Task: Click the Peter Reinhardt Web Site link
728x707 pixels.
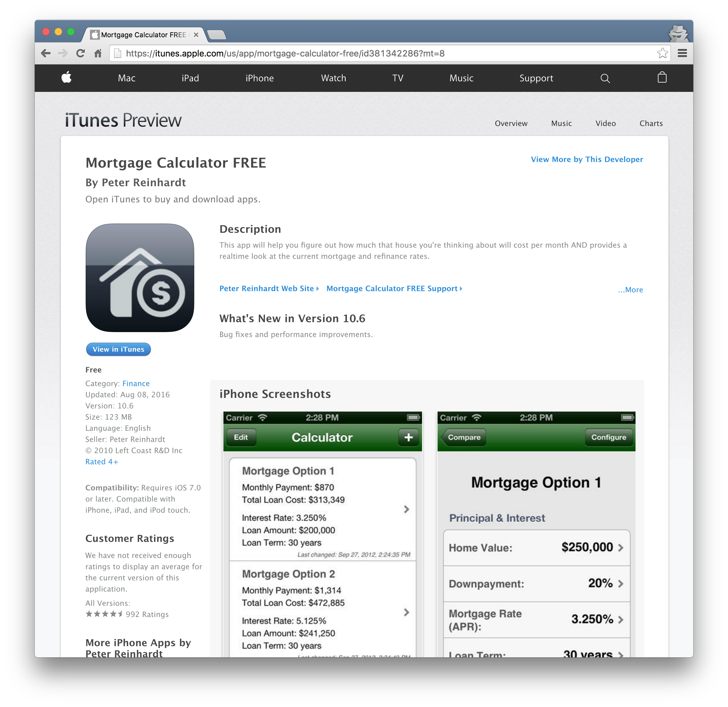Action: point(268,289)
